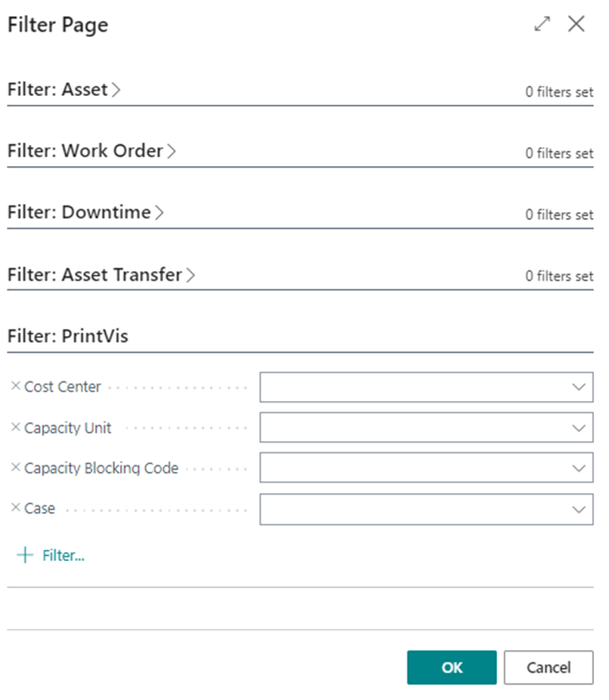Remove the Capacity Unit filter field
Viewport: 609px width, 700px height.
pyautogui.click(x=15, y=427)
